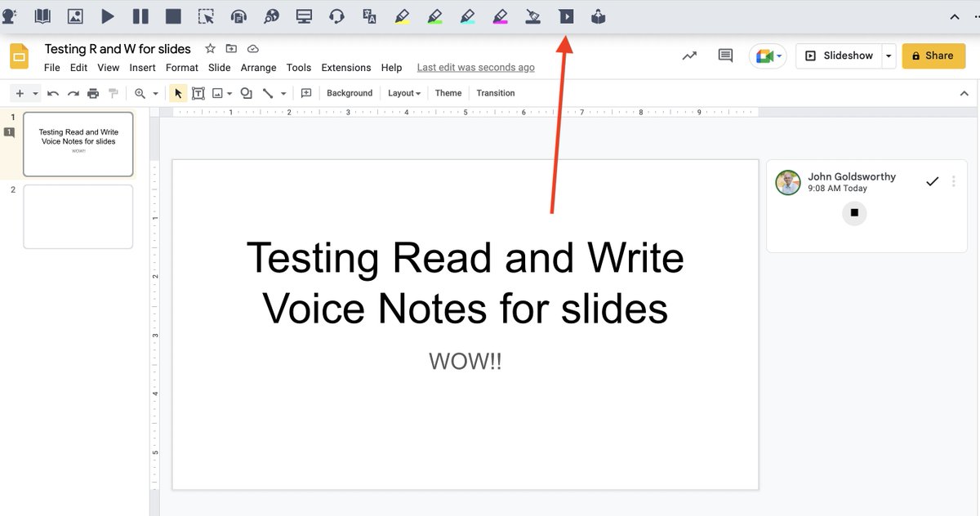Collapse the Read&Write toolbar with the chevron
The height and width of the screenshot is (516, 980).
click(x=954, y=16)
